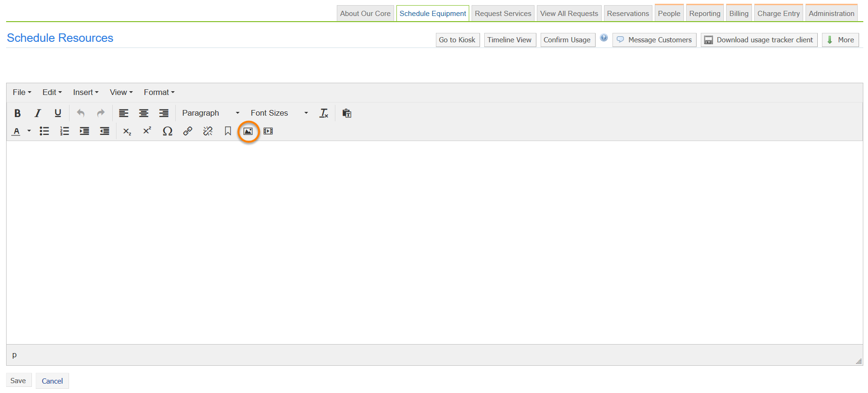The image size is (868, 393).
Task: Click the Clear formatting icon
Action: 324,113
